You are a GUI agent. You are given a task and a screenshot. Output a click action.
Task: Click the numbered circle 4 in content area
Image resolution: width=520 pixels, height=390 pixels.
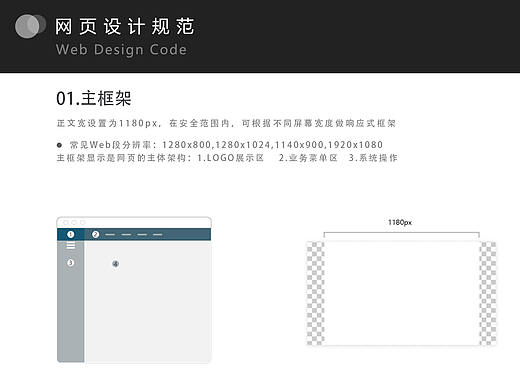(115, 264)
